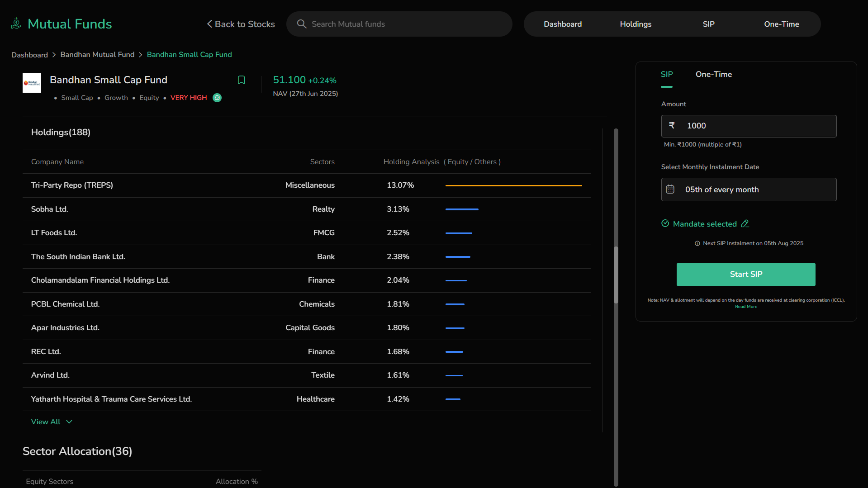
Task: Click the Company Name column header
Action: [x=57, y=162]
